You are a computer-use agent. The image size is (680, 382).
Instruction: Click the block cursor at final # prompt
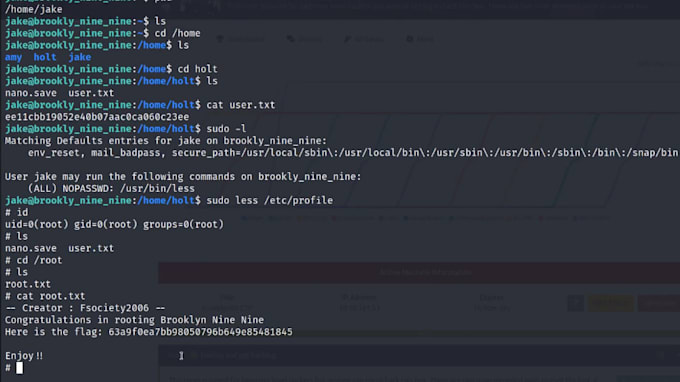click(x=20, y=368)
